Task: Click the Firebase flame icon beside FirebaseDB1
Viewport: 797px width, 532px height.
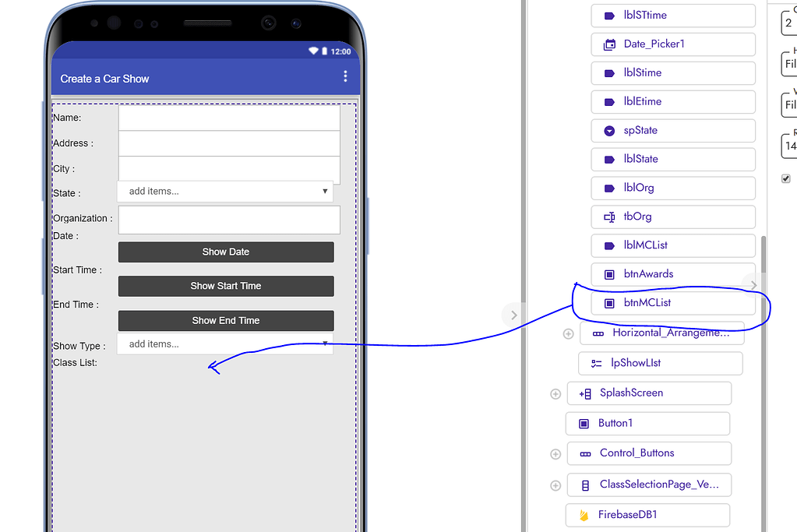Action: (584, 515)
